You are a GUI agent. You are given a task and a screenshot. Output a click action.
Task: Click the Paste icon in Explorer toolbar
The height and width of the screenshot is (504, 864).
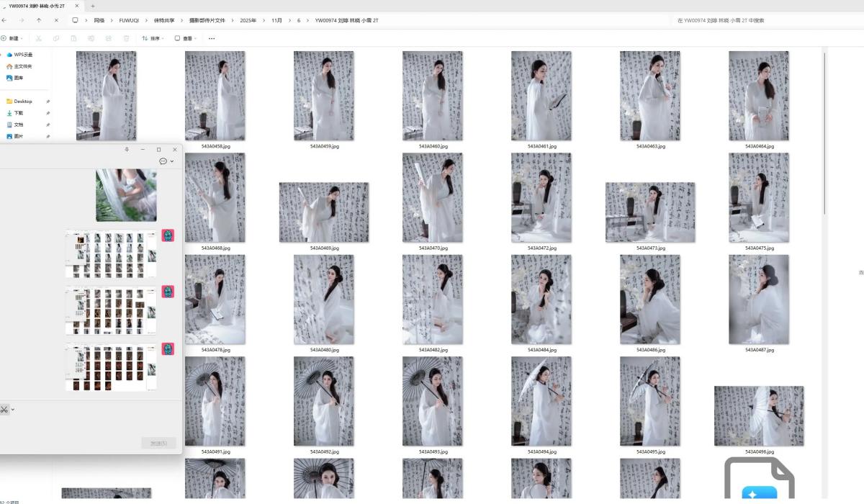[x=73, y=38]
